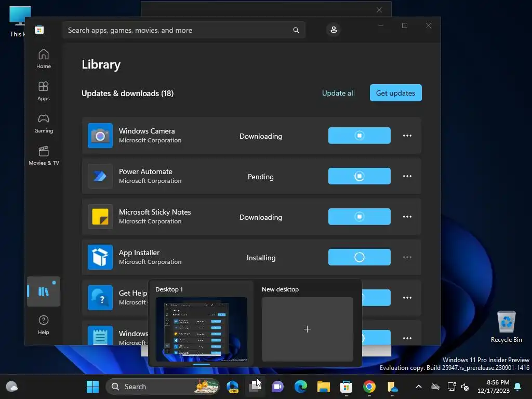Select the Recycle Bin desktop icon

(506, 327)
